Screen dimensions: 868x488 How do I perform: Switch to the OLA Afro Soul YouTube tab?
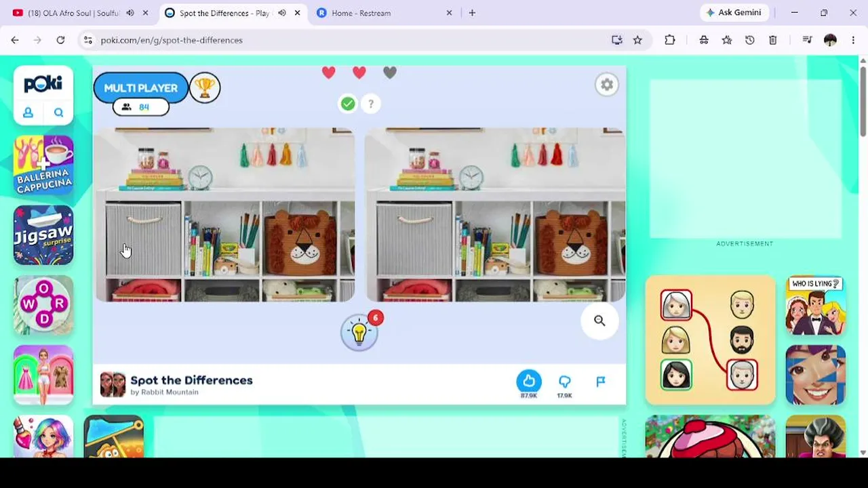tap(73, 13)
